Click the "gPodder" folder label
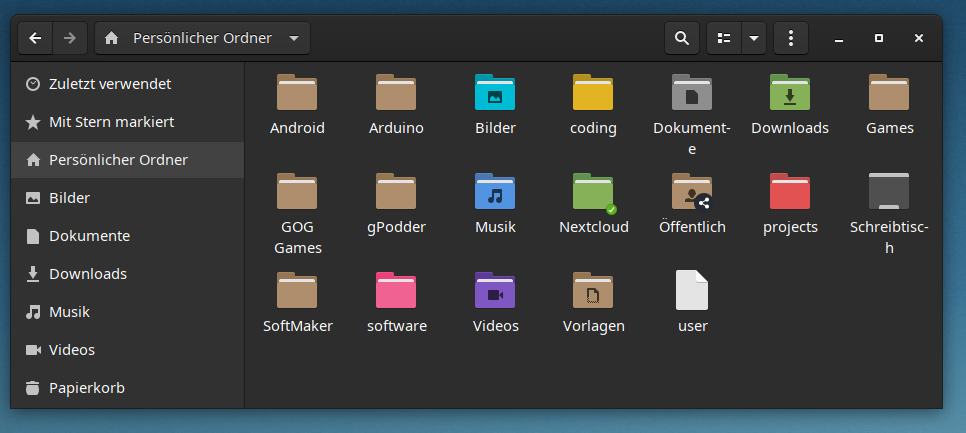 tap(396, 227)
